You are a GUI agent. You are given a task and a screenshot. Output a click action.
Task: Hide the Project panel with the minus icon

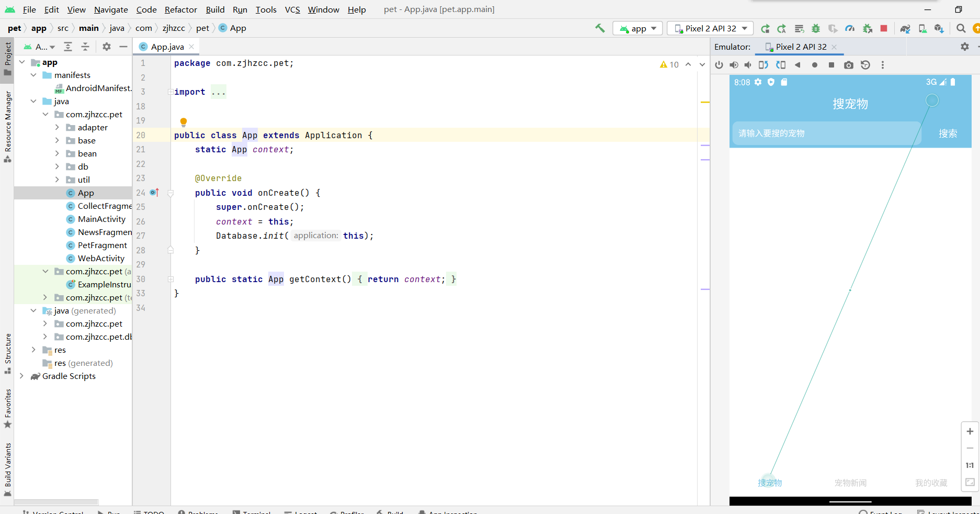pos(123,47)
